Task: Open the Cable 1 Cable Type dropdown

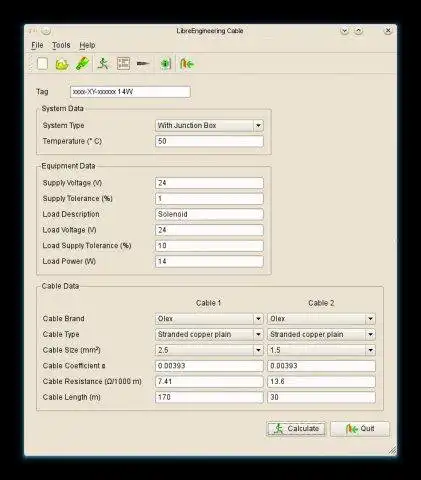Action: pyautogui.click(x=209, y=334)
